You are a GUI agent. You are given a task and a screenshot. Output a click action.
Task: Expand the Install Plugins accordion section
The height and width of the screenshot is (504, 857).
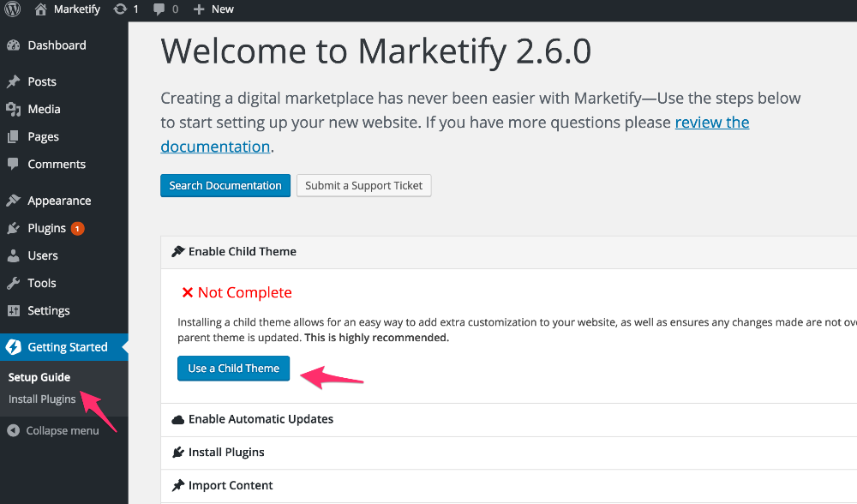point(509,453)
